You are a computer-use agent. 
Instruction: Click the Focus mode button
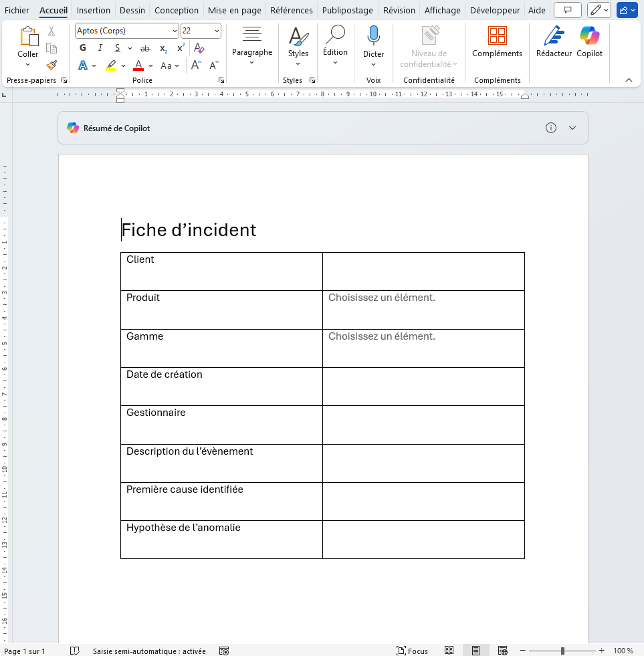[412, 651]
